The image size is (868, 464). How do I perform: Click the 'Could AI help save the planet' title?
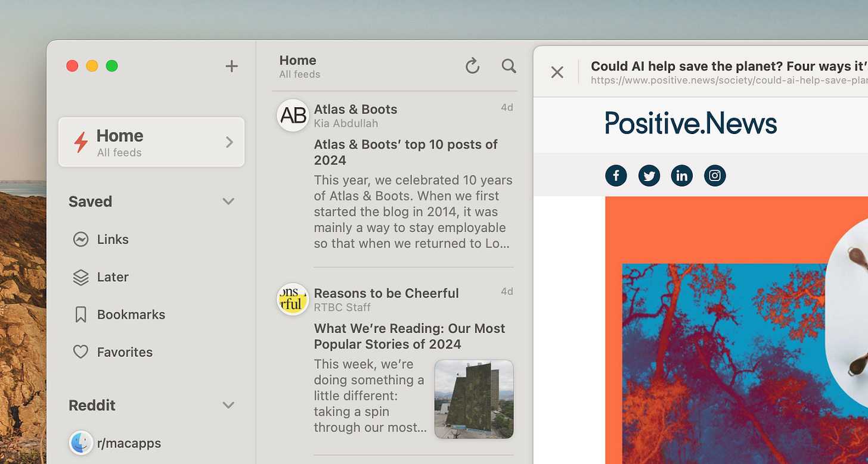pos(729,66)
